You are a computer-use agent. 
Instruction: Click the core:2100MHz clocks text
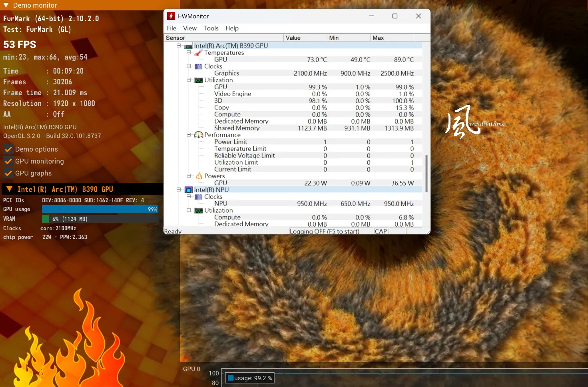58,228
